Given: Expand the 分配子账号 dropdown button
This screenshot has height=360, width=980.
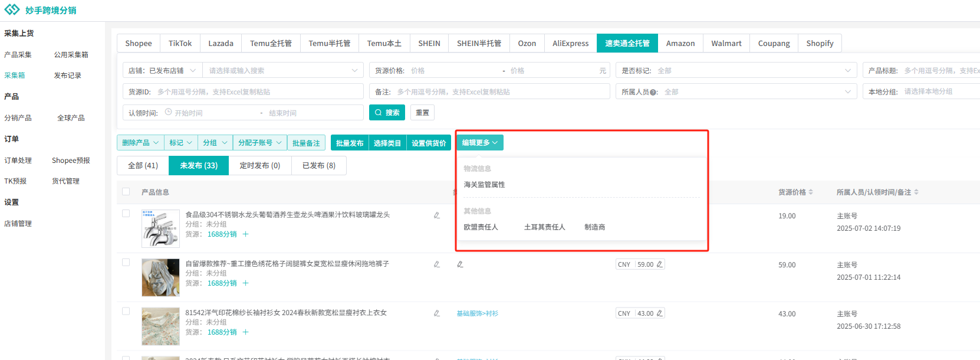Looking at the screenshot, I should click(260, 143).
